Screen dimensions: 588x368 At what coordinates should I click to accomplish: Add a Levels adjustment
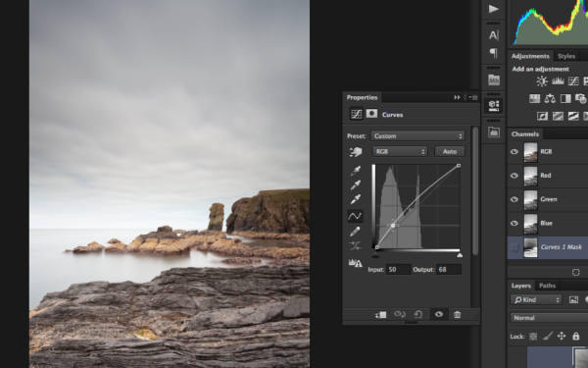[x=558, y=80]
